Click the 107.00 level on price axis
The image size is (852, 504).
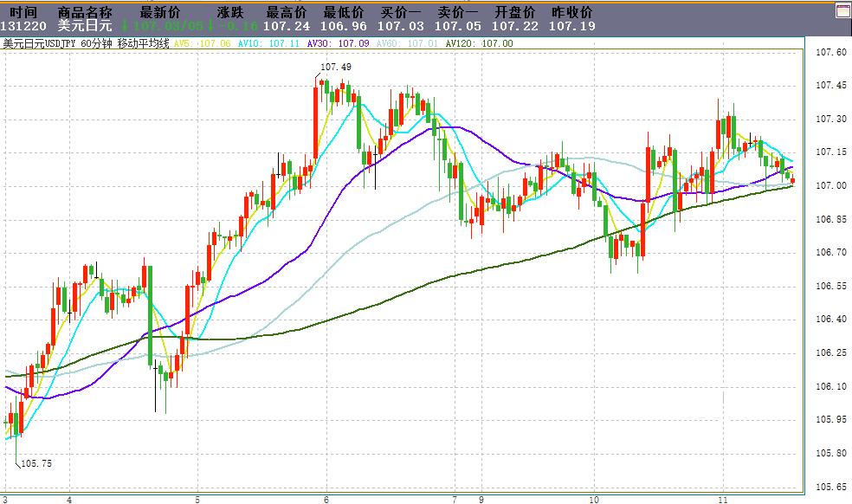point(831,186)
